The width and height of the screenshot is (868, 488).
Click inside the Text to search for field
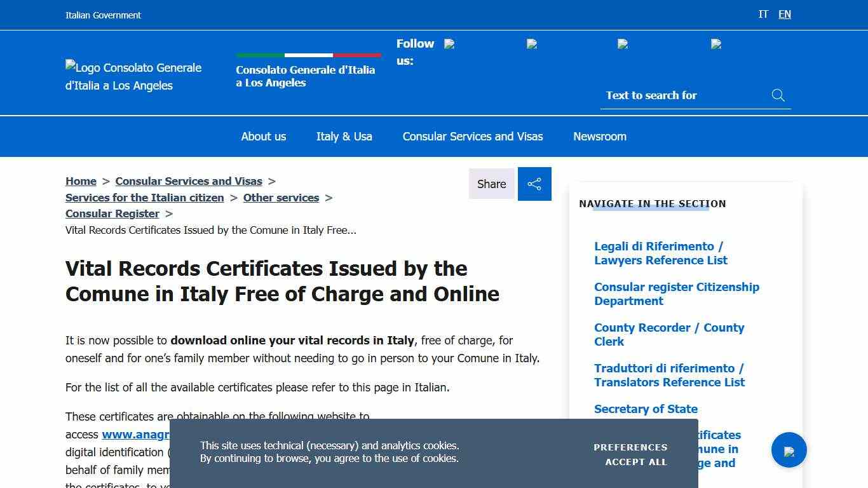[674, 95]
